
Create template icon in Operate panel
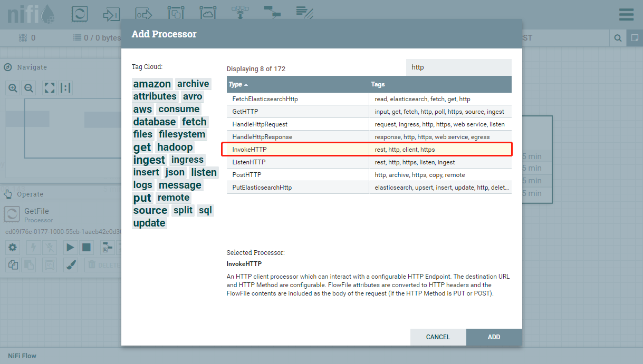(x=107, y=247)
